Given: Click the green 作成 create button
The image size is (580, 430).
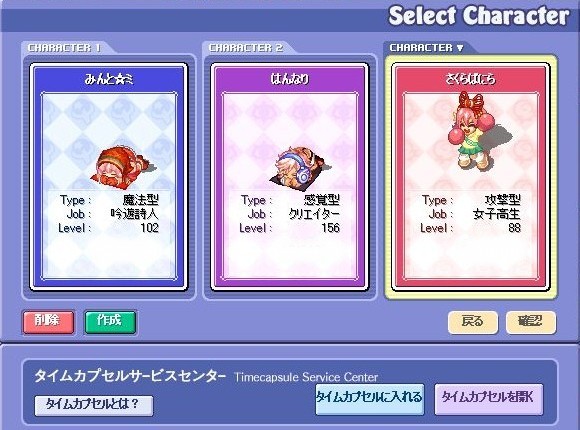Looking at the screenshot, I should coord(110,322).
